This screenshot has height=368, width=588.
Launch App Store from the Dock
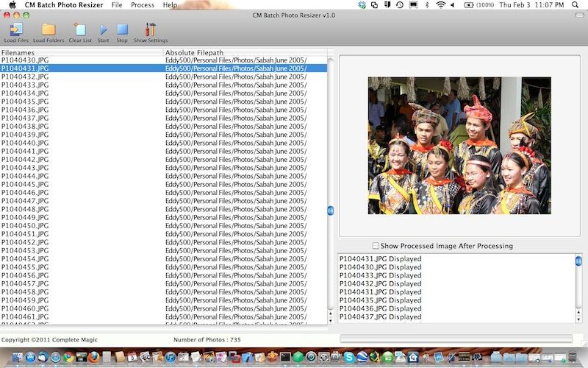point(30,357)
